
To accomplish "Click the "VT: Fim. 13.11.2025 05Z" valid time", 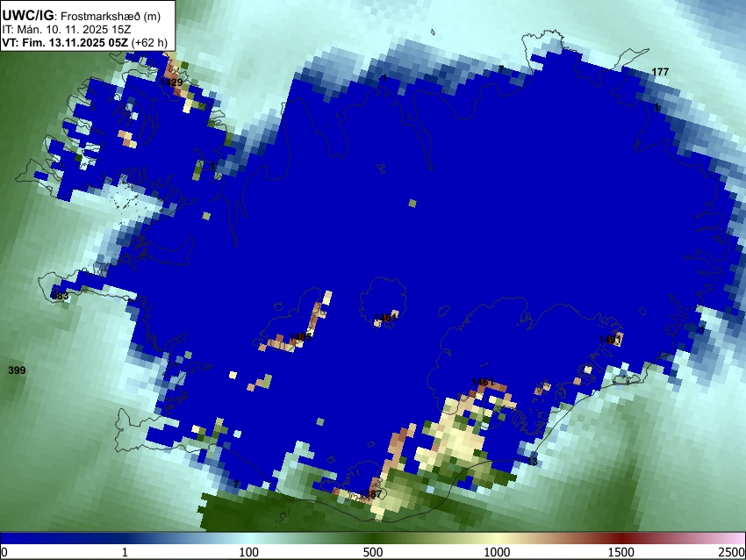I will pos(65,42).
